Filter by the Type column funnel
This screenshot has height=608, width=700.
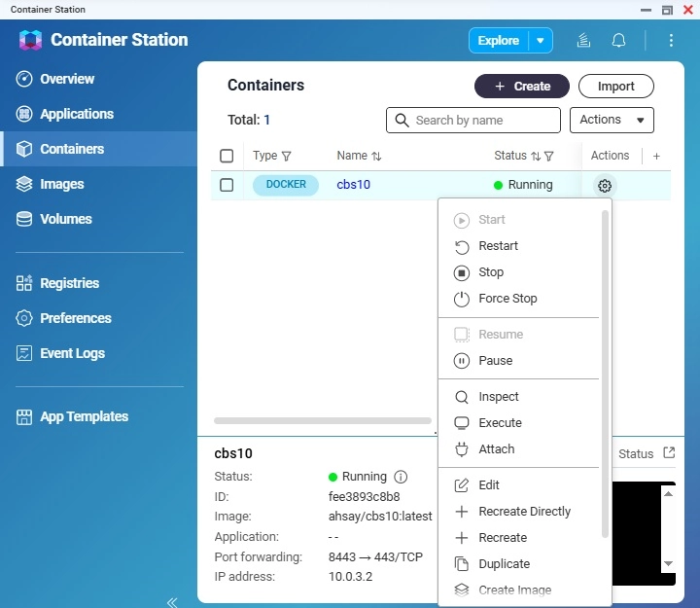coord(287,156)
